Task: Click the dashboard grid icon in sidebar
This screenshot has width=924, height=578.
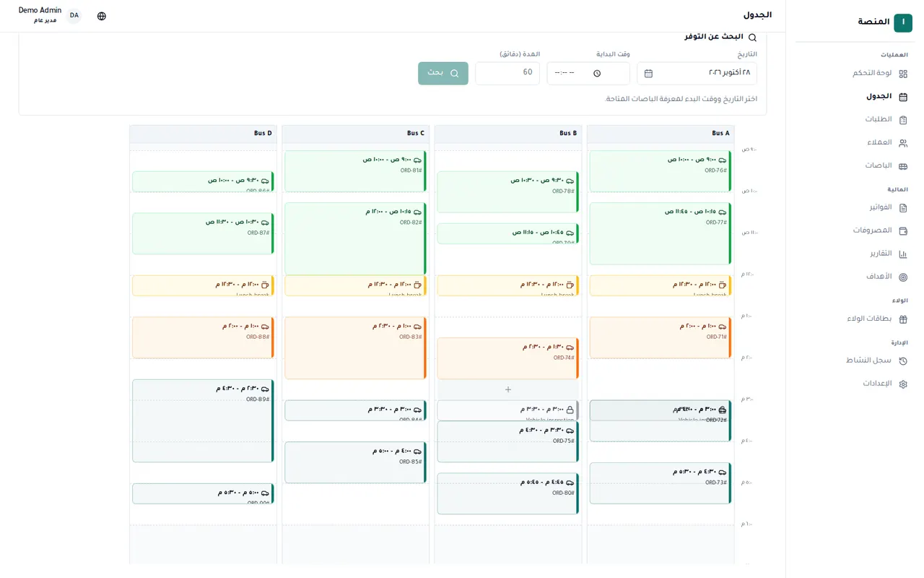Action: (x=903, y=74)
